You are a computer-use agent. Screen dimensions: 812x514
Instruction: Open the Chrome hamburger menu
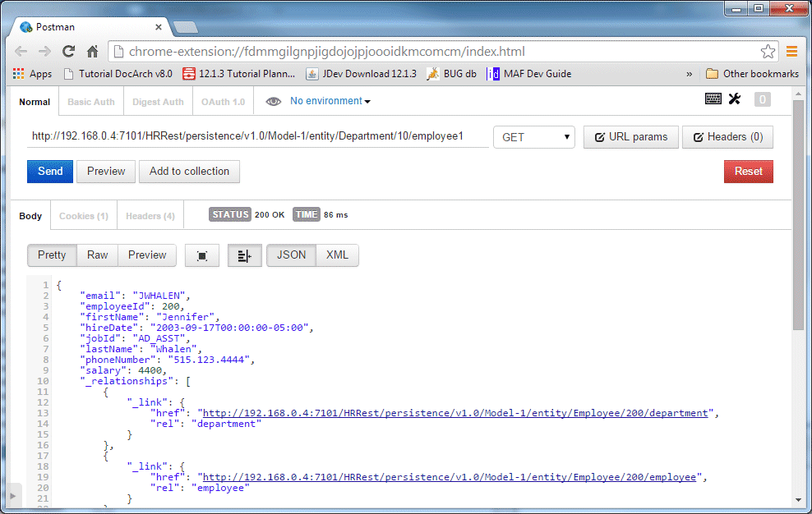coord(791,51)
